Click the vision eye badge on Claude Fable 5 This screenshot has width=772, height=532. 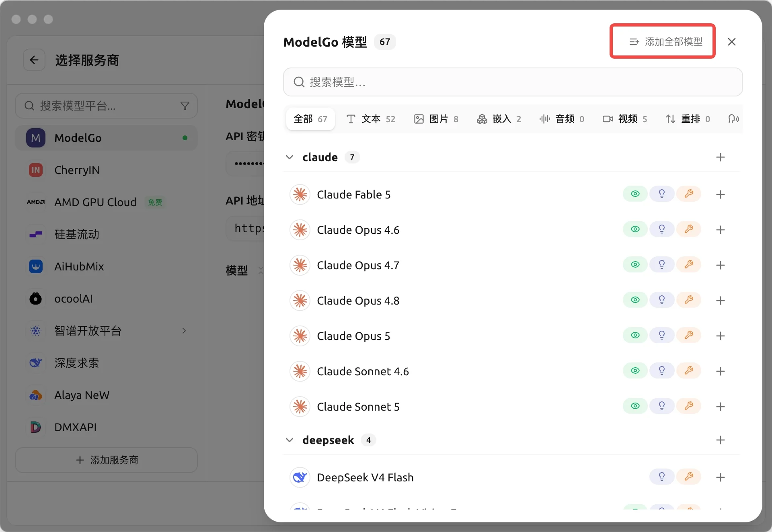pos(635,194)
